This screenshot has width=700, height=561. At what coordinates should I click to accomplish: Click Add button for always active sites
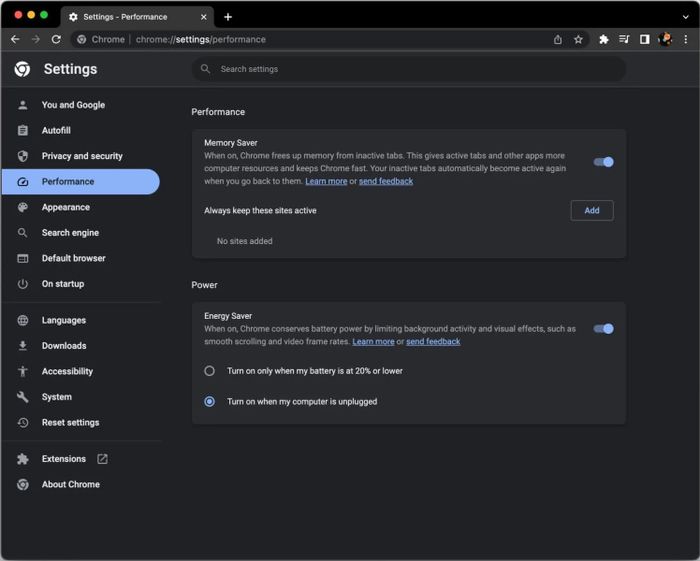592,210
